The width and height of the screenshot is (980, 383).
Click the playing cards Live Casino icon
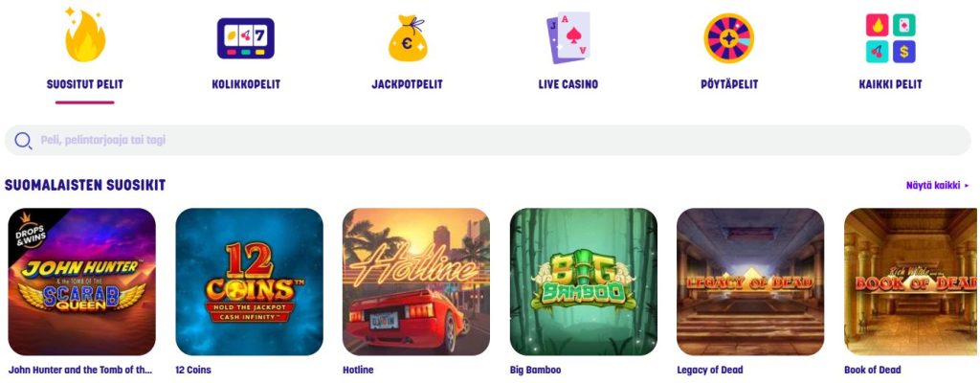(568, 37)
